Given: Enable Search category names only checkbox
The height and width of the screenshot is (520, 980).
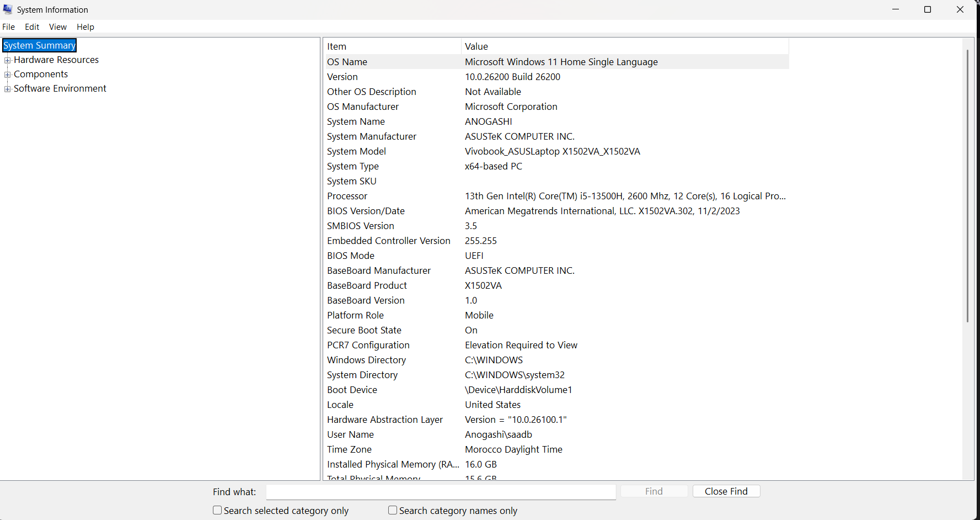Looking at the screenshot, I should [x=393, y=510].
